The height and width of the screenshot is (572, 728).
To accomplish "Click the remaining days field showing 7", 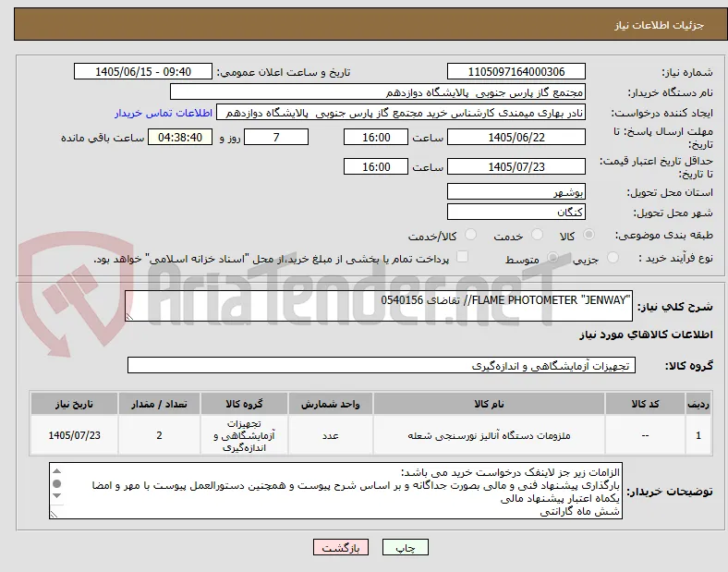I will click(x=276, y=138).
